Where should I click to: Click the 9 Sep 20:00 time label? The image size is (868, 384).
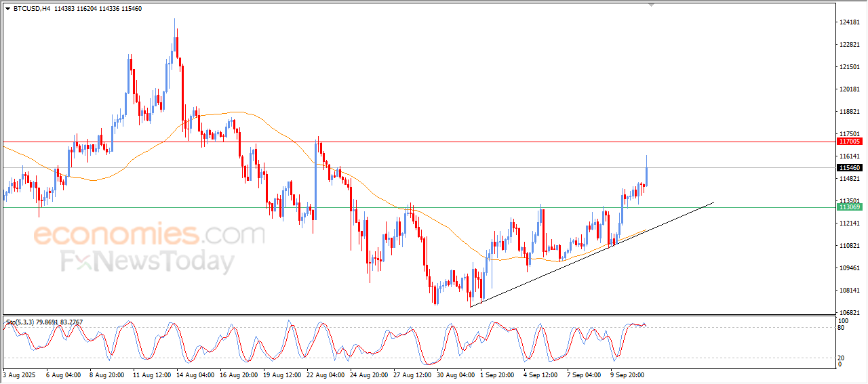point(627,375)
